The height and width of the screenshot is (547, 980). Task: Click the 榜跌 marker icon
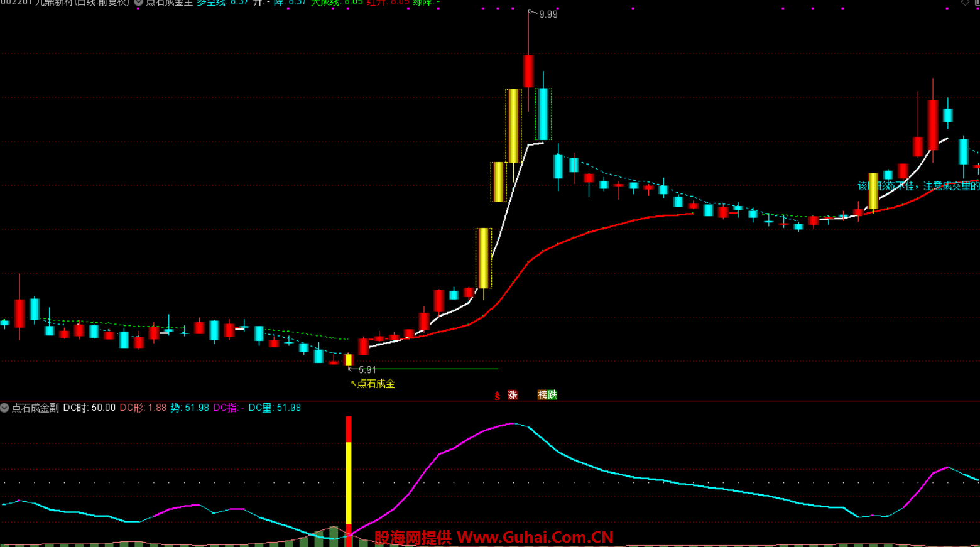point(547,395)
